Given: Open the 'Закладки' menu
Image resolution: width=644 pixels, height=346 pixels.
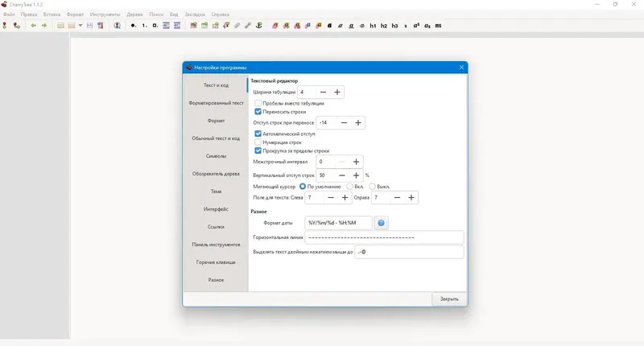Looking at the screenshot, I should point(195,14).
